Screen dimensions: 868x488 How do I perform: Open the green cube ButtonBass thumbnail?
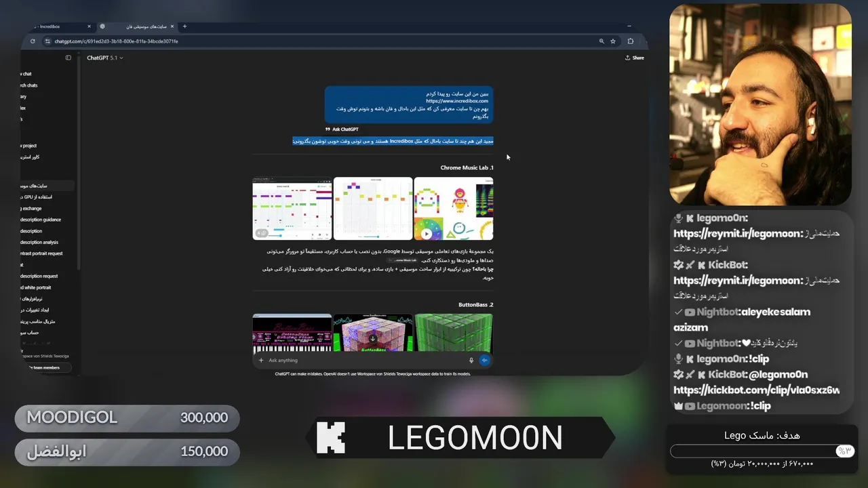(x=454, y=333)
